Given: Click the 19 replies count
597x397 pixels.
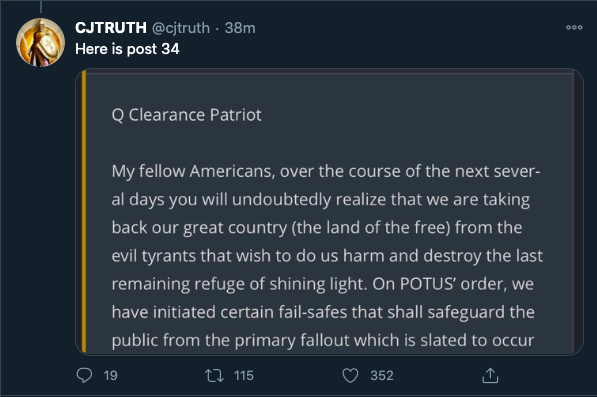Looking at the screenshot, I should click(110, 376).
